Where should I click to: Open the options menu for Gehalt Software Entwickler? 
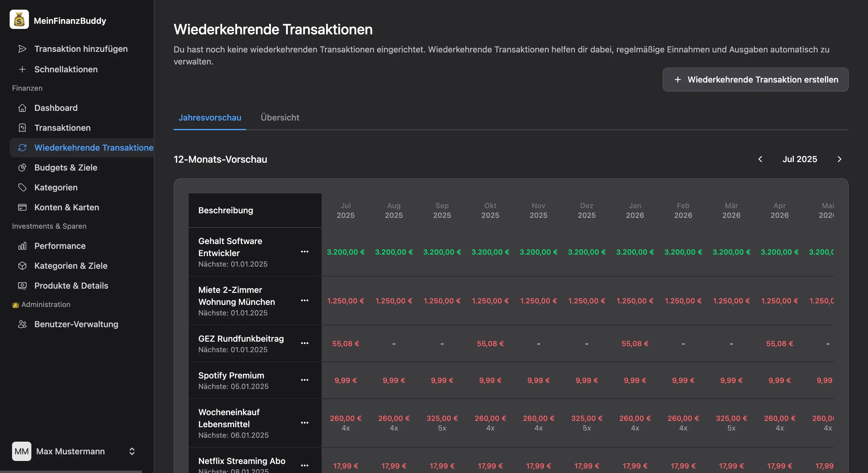click(305, 252)
